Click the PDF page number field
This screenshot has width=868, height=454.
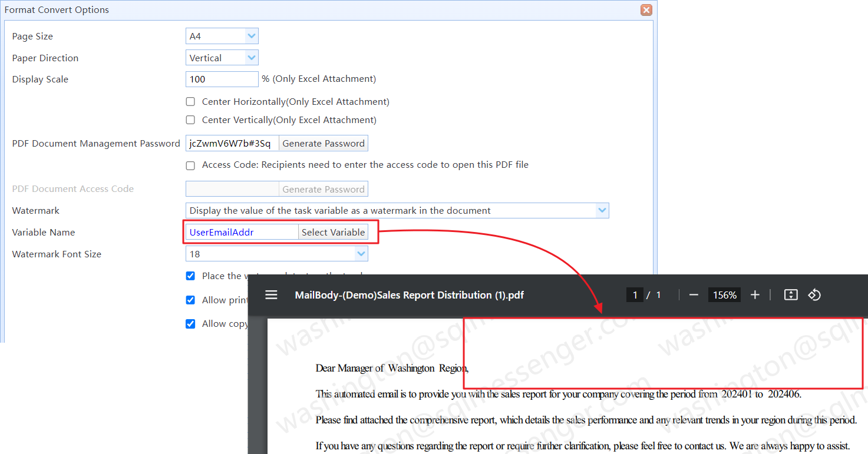point(635,295)
